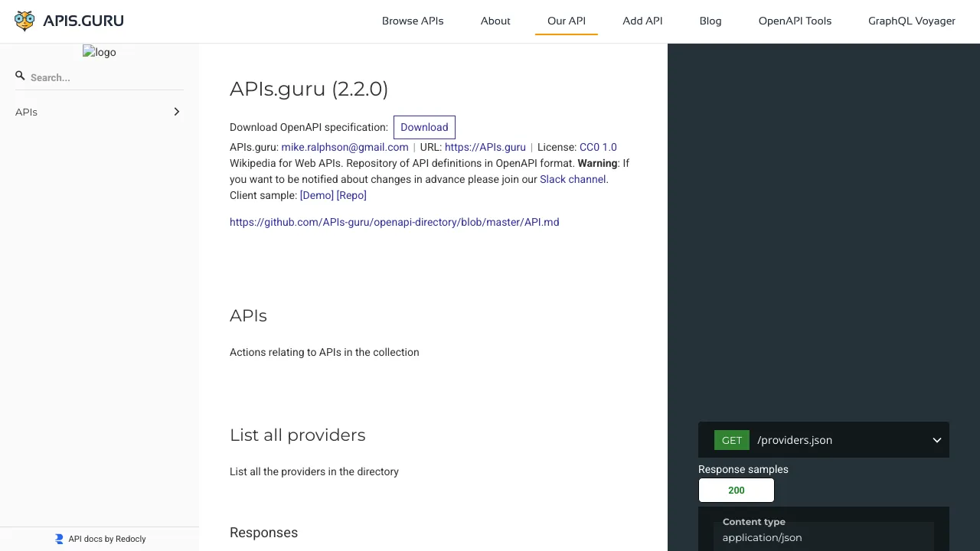This screenshot has width=980, height=551.
Task: Expand the APIs sidebar section chevron
Action: coord(177,112)
